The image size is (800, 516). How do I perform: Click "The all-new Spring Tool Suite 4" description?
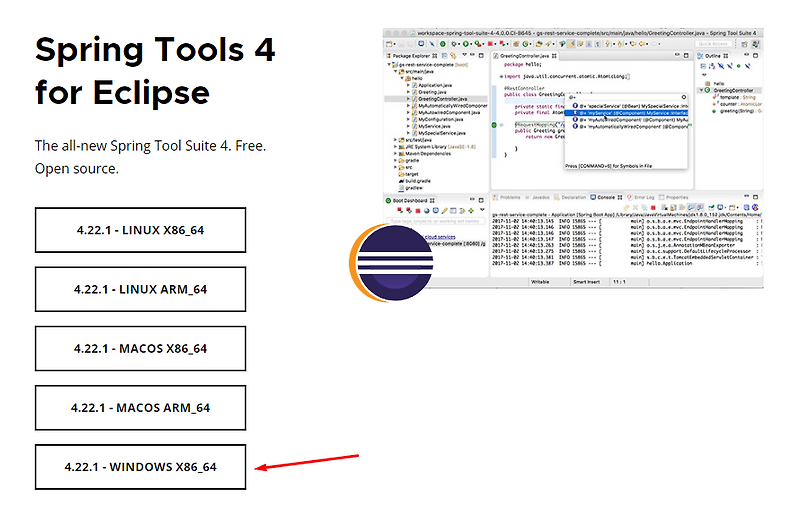tap(151, 157)
